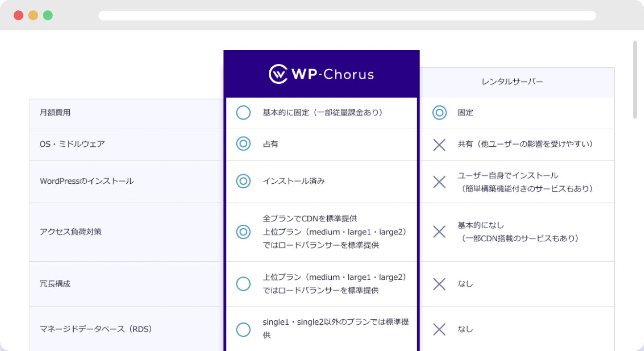Click the page's vertical scrollbar
This screenshot has height=351, width=644.
point(635,79)
